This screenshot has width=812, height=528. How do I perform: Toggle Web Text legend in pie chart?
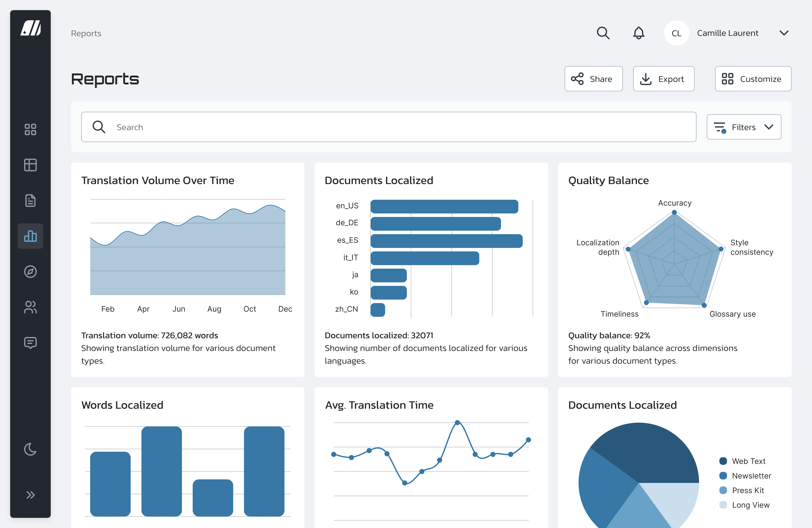tap(742, 461)
